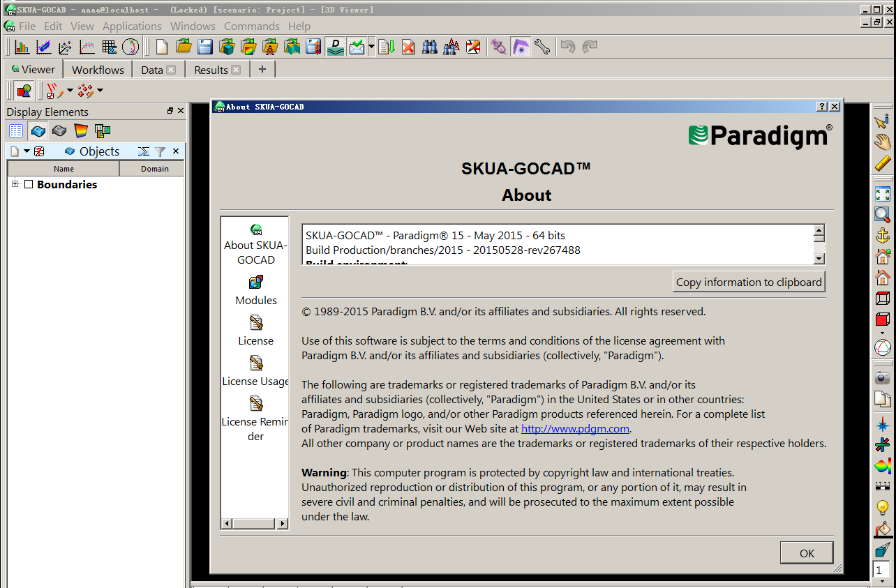Click the filter funnel in Objects panel
The height and width of the screenshot is (588, 896).
tap(160, 151)
